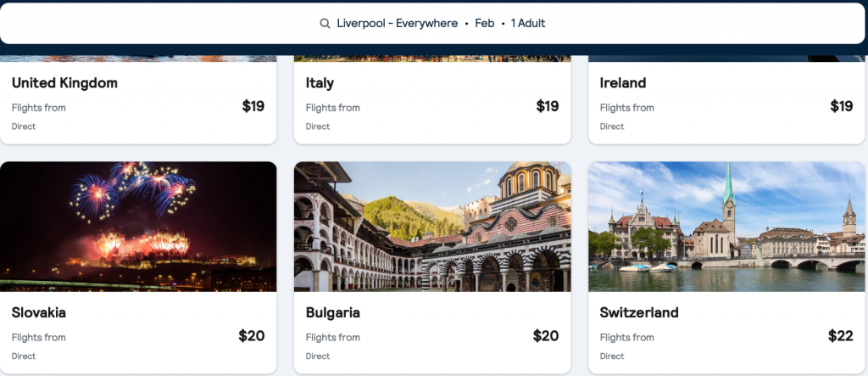Select the Ireland destination title
The width and height of the screenshot is (868, 376).
[623, 83]
